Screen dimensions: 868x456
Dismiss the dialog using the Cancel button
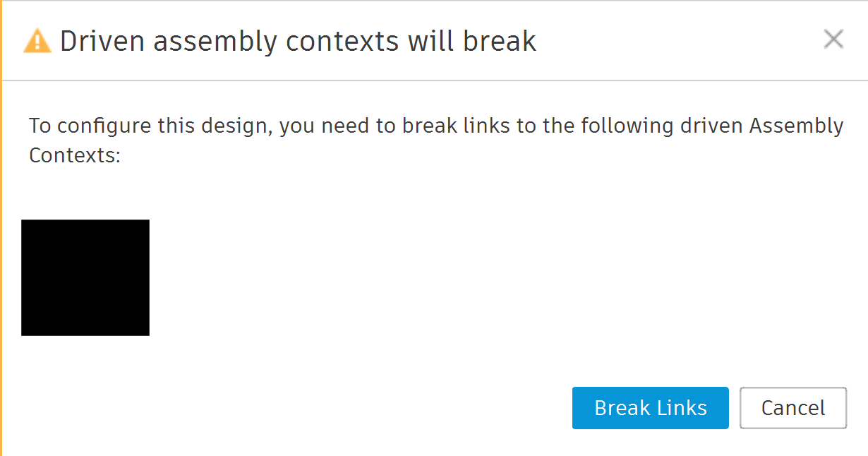point(792,407)
